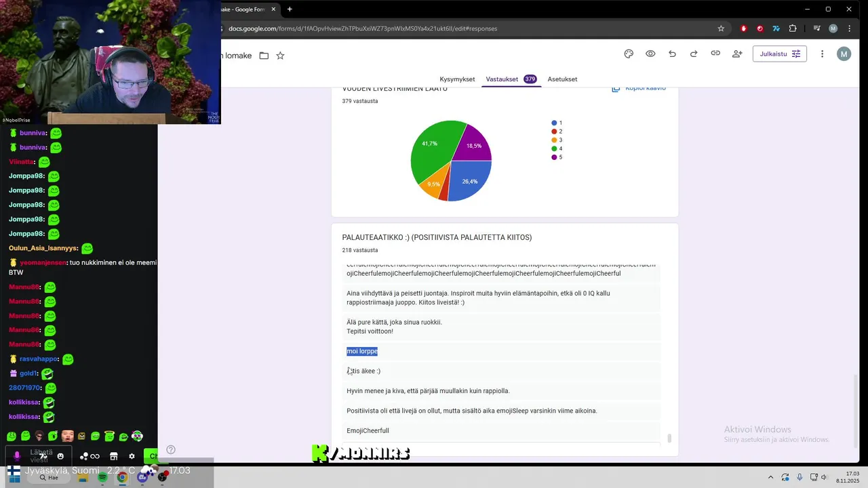Switch to the Vastaukset tab

[x=511, y=79]
